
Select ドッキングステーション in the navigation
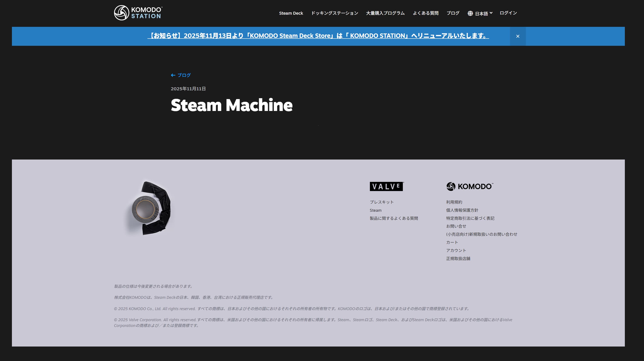[x=335, y=13]
